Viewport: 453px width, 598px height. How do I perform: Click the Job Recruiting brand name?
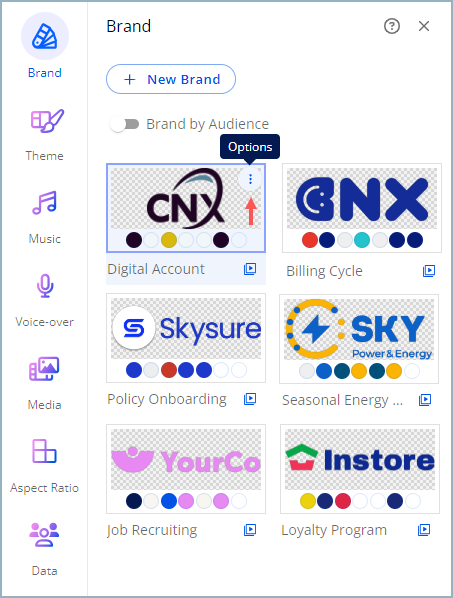(x=152, y=530)
